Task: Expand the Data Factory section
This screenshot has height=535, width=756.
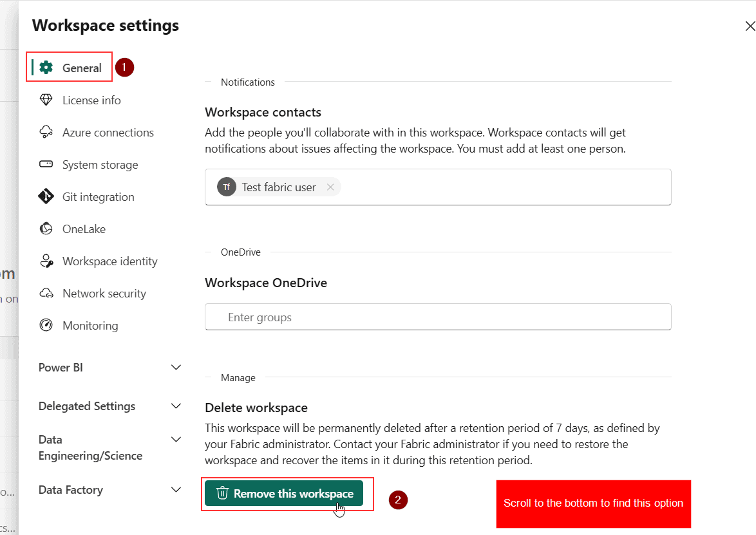Action: (x=176, y=490)
